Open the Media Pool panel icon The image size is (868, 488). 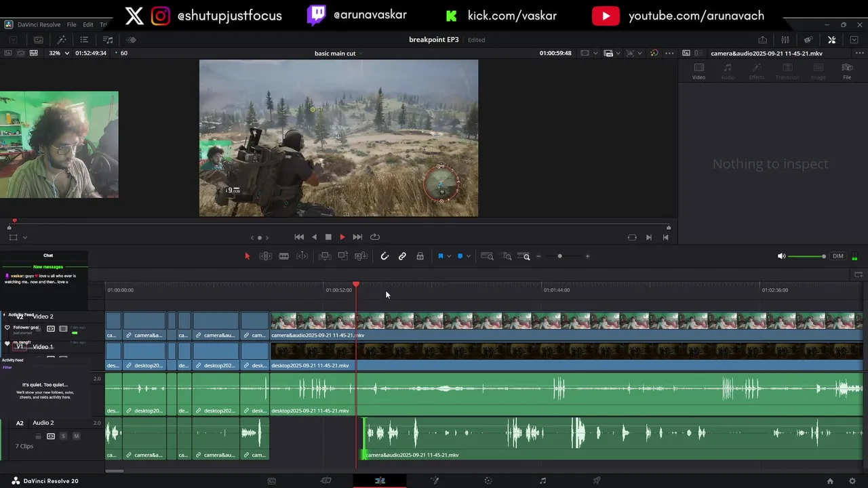pos(39,40)
